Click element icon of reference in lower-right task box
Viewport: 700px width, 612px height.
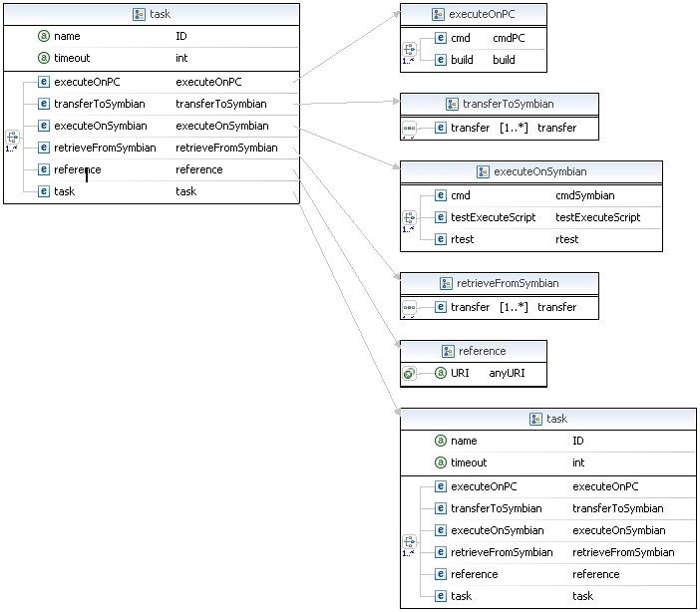coord(440,573)
